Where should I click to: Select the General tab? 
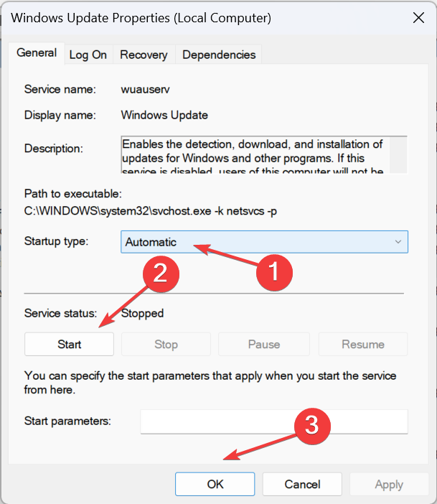tap(37, 53)
